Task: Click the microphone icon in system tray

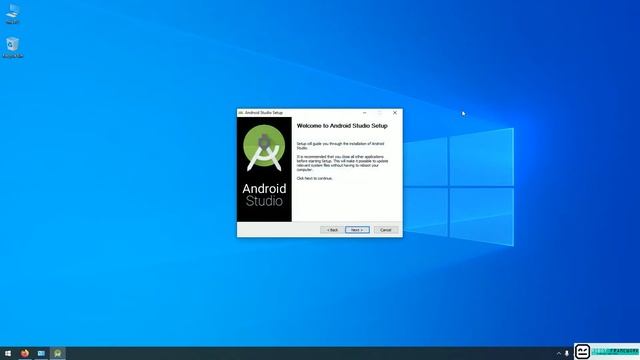Action: click(x=567, y=353)
